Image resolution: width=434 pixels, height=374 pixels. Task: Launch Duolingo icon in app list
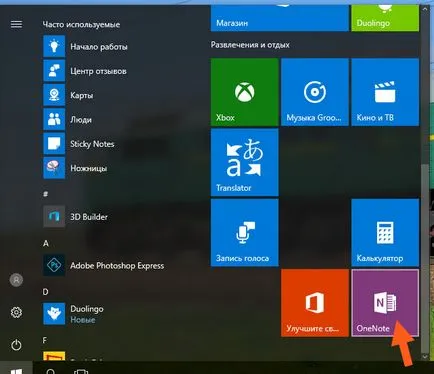54,314
